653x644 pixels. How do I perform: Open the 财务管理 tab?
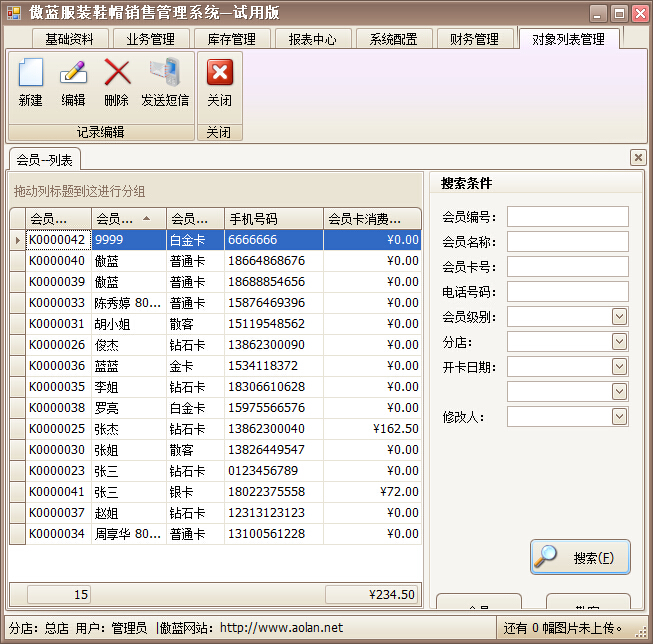[x=474, y=39]
